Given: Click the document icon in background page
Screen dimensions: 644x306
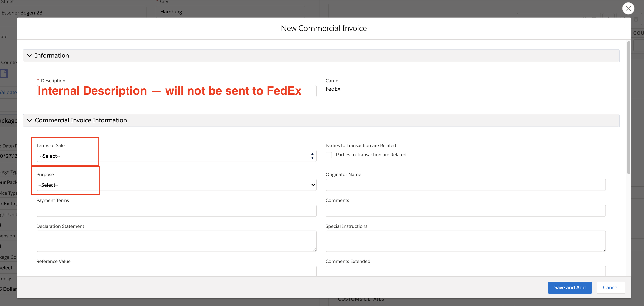Looking at the screenshot, I should coord(4,74).
